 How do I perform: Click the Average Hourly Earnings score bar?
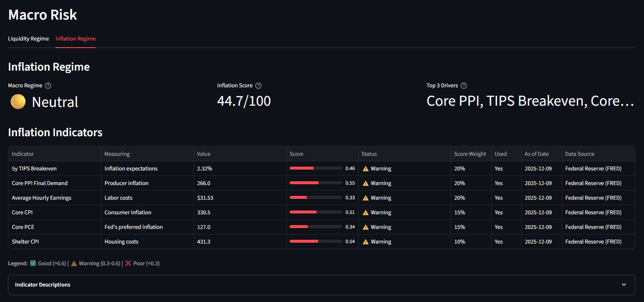click(316, 198)
